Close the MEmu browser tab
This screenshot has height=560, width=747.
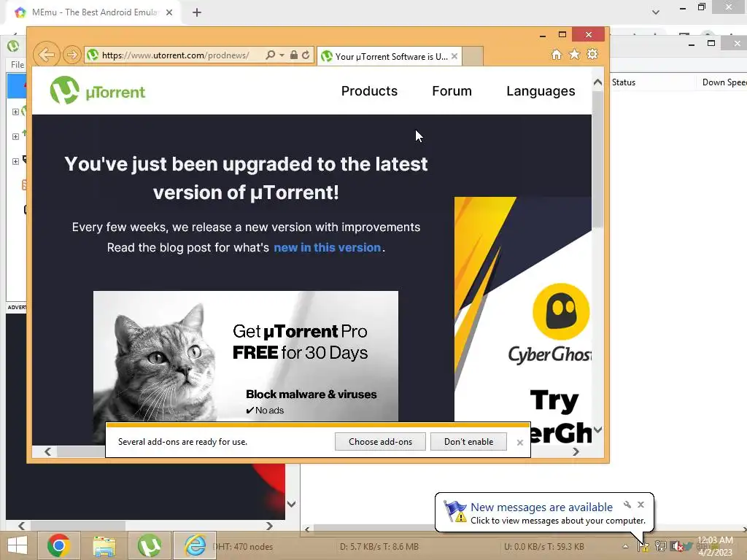[x=169, y=12]
